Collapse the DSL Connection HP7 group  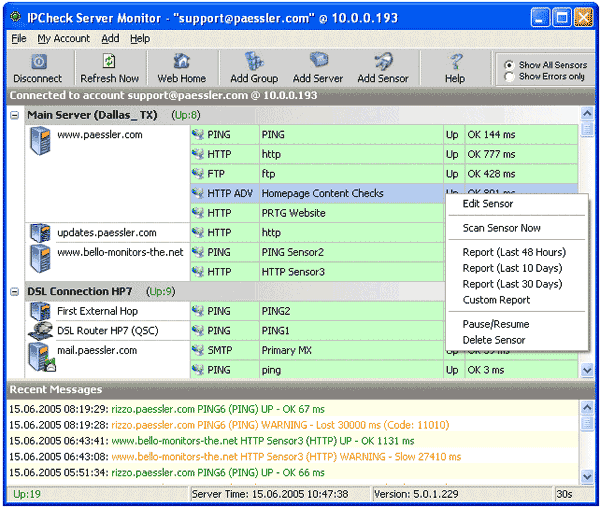[x=15, y=292]
